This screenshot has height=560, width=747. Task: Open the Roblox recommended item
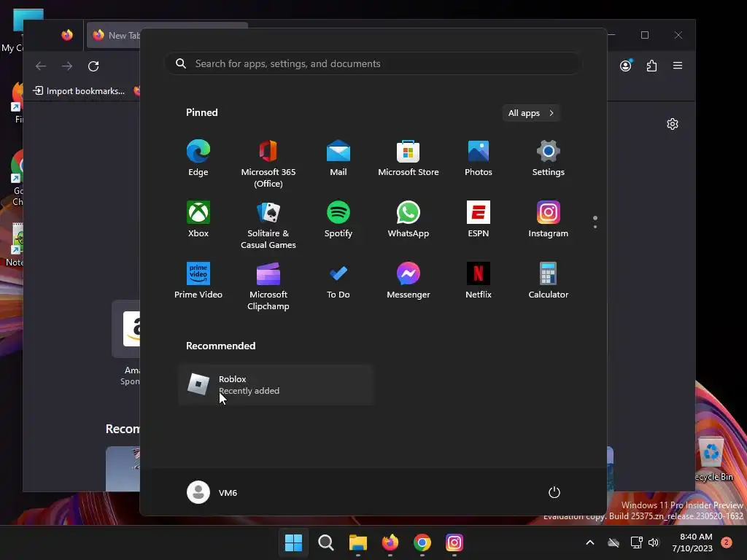[x=276, y=385]
